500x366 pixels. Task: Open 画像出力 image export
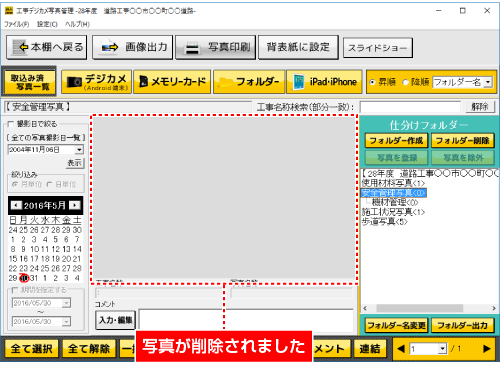[132, 47]
